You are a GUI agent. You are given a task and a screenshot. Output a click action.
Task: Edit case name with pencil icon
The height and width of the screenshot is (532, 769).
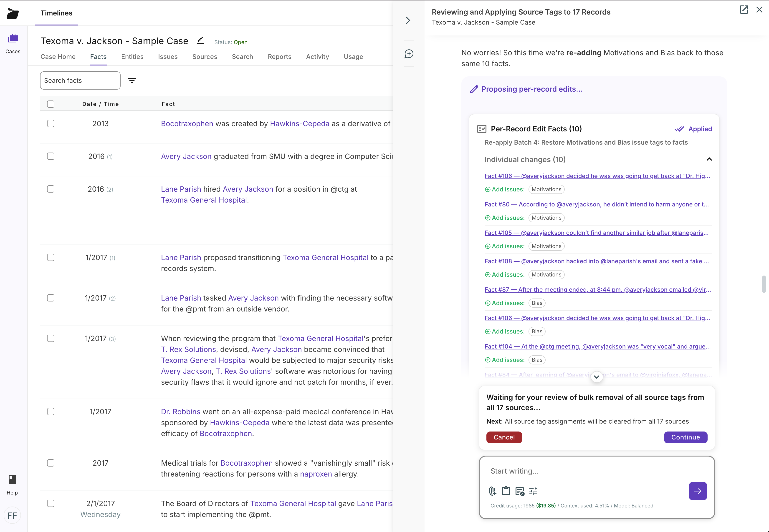point(200,41)
